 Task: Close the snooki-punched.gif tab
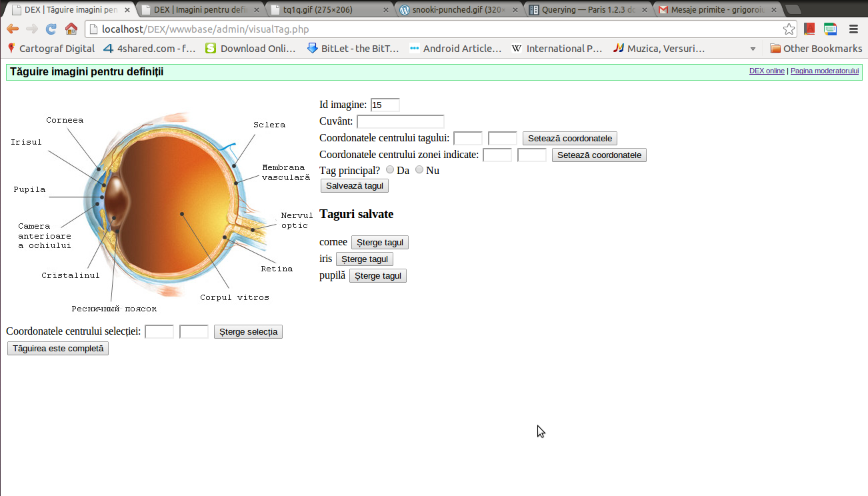coord(515,10)
